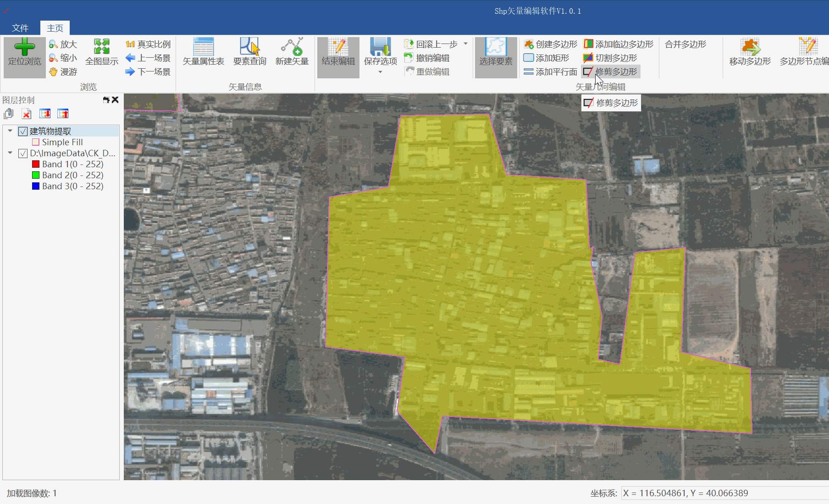Click the move layer up icon
This screenshot has height=504, width=829.
tap(63, 114)
